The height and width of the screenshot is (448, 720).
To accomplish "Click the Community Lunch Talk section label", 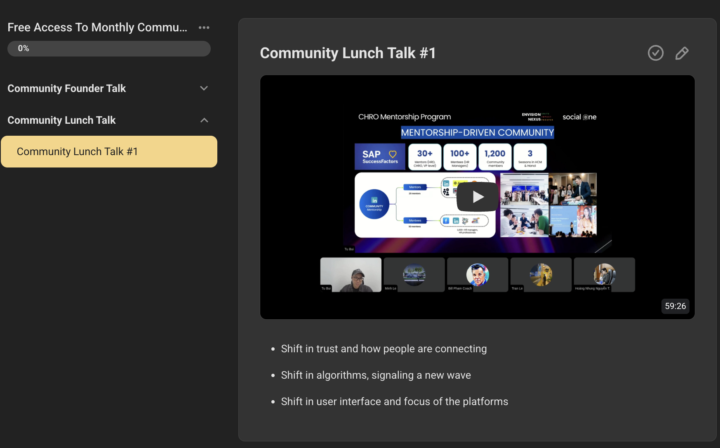I will (x=62, y=120).
